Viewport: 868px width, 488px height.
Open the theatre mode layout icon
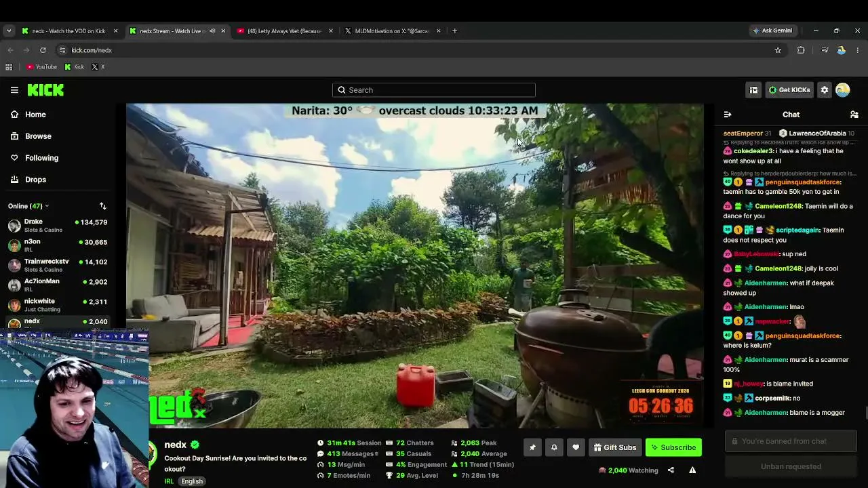[x=753, y=89]
